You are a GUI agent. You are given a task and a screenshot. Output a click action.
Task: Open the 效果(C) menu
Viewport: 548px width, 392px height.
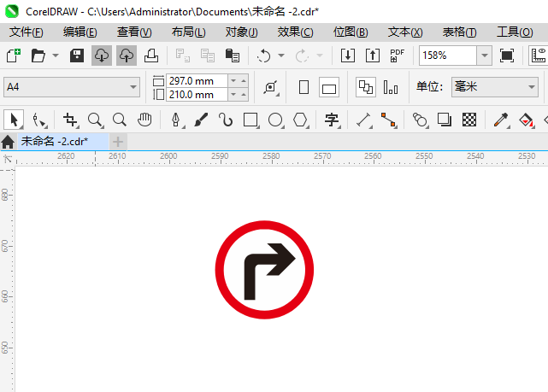295,32
